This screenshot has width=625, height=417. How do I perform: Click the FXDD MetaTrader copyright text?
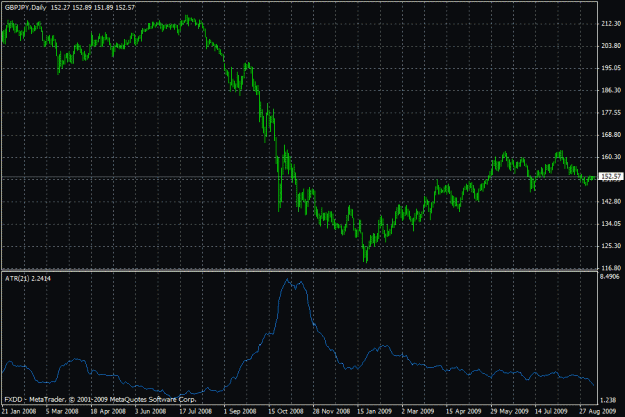point(100,399)
